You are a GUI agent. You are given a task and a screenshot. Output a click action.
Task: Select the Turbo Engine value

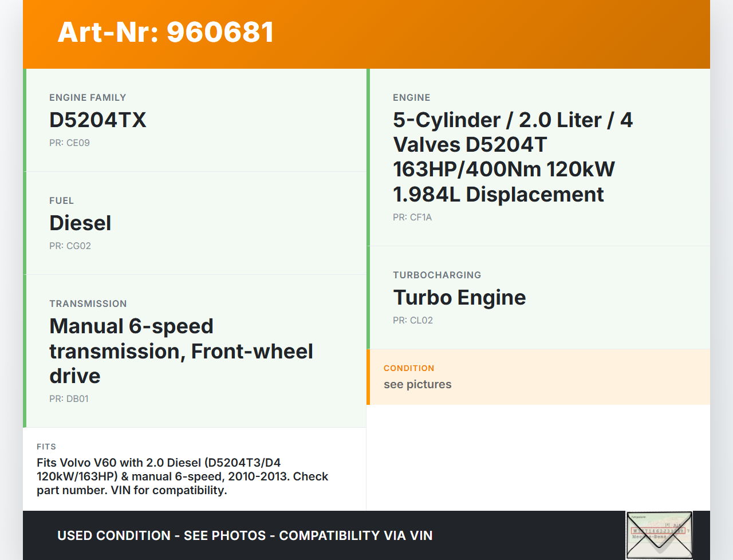(459, 298)
